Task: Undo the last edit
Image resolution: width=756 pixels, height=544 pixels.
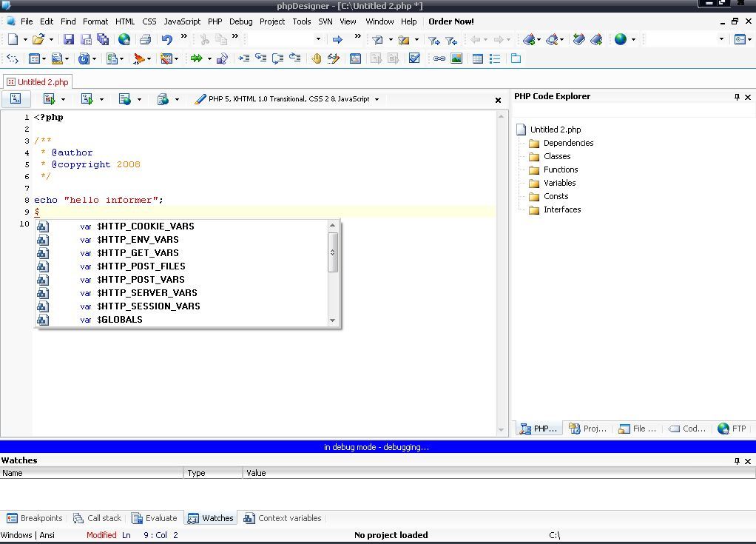Action: click(x=167, y=39)
